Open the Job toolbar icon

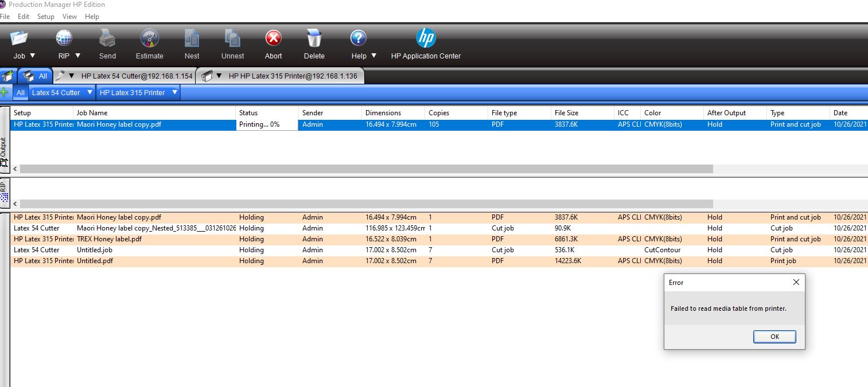click(19, 38)
